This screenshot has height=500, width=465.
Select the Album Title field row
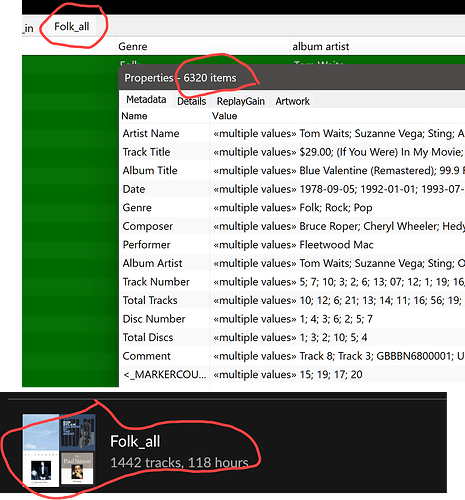tap(292, 170)
